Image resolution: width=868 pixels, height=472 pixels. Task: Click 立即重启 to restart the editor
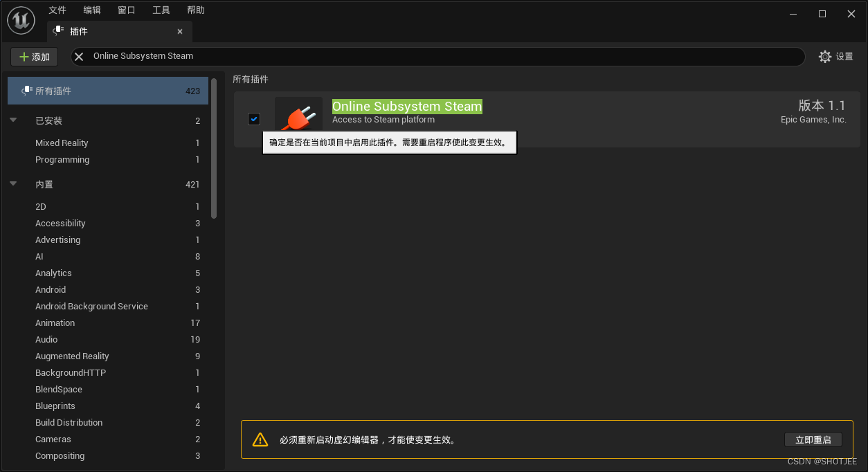(x=813, y=439)
